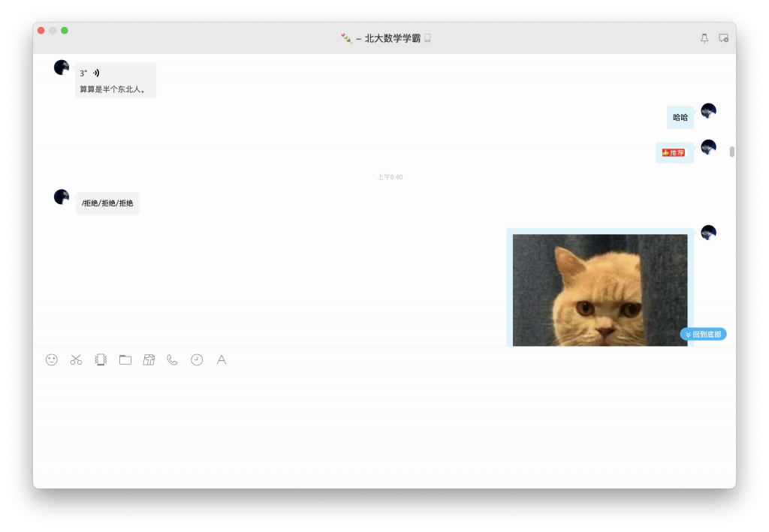This screenshot has width=769, height=532.
Task: Start a voice call with the phone icon
Action: (x=172, y=360)
